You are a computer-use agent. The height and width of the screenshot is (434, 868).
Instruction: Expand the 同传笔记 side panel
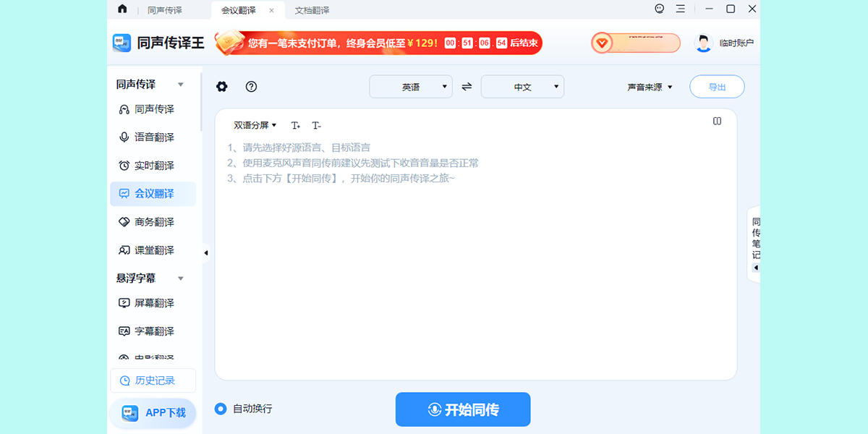(x=755, y=244)
